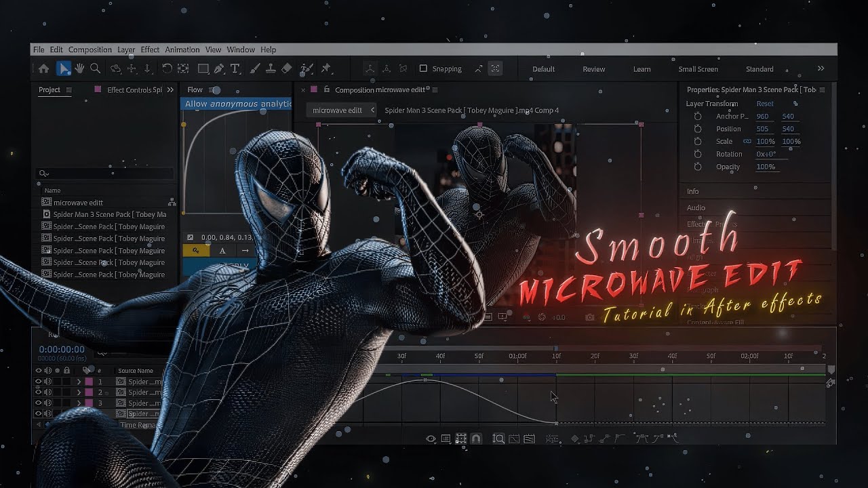Image resolution: width=868 pixels, height=488 pixels.
Task: Toggle the Composition viewer lock icon
Action: [x=327, y=89]
